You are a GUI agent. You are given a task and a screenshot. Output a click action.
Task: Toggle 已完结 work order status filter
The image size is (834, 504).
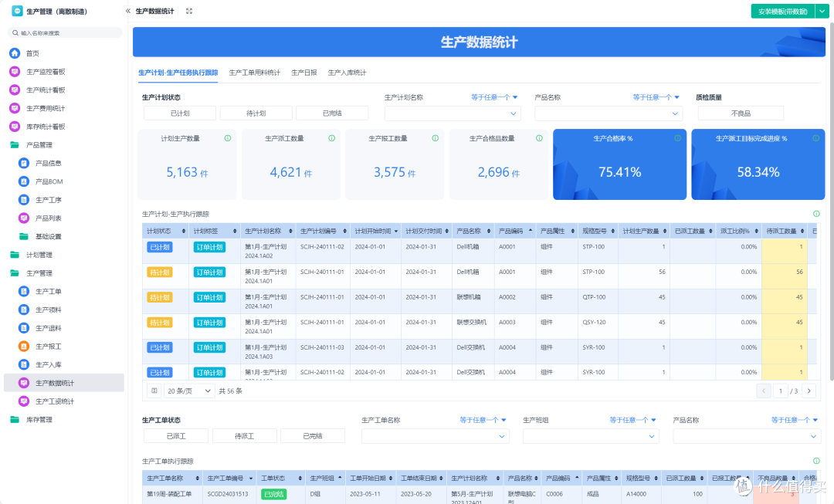coord(313,436)
